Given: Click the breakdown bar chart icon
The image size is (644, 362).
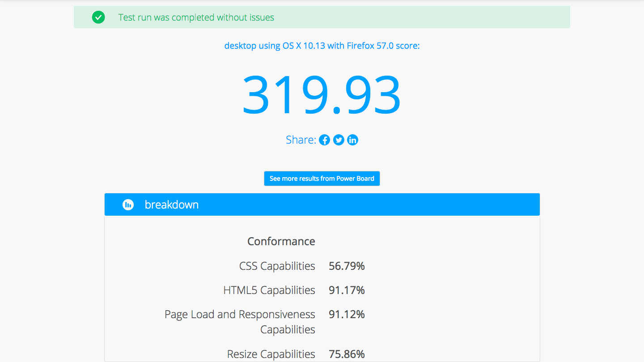Looking at the screenshot, I should click(x=128, y=204).
